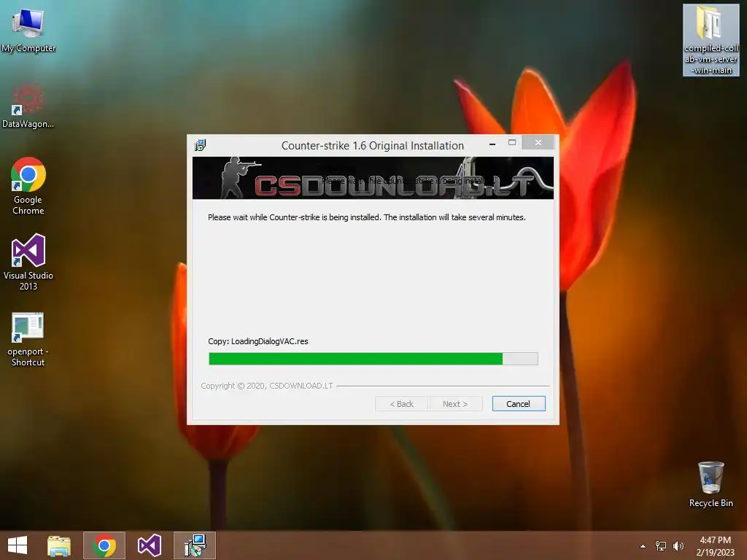This screenshot has width=747, height=560.
Task: Minimize the installer window
Action: click(x=492, y=144)
